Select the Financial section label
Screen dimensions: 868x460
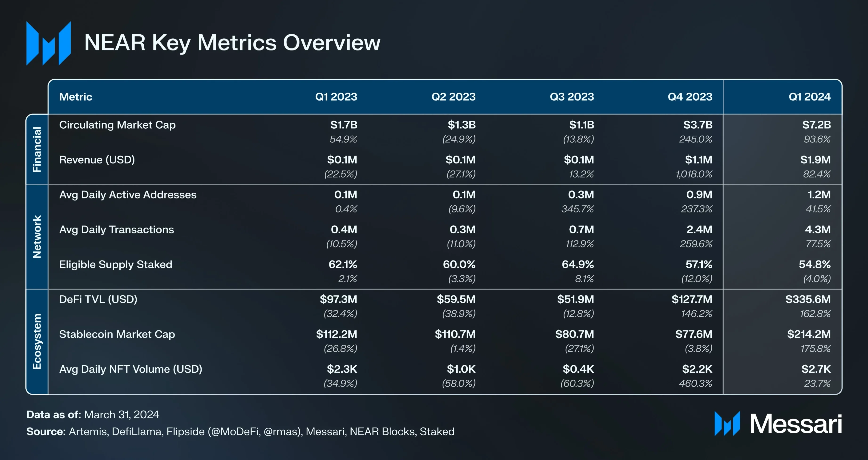37,149
